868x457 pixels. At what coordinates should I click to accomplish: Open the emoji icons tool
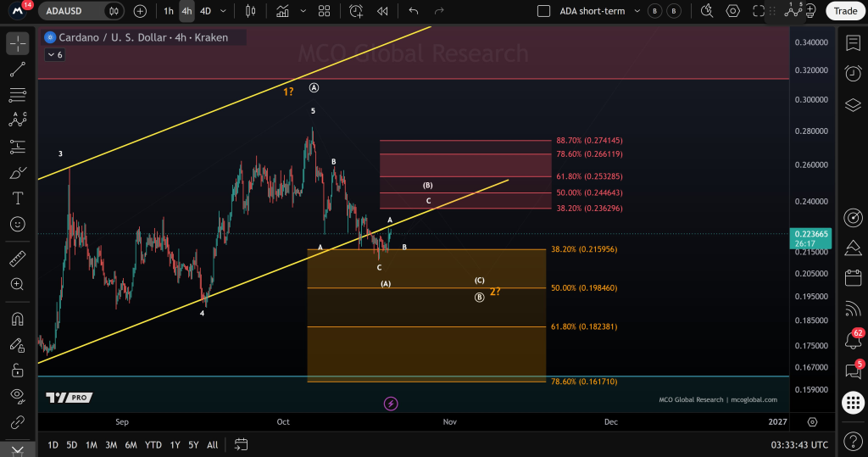tap(18, 225)
